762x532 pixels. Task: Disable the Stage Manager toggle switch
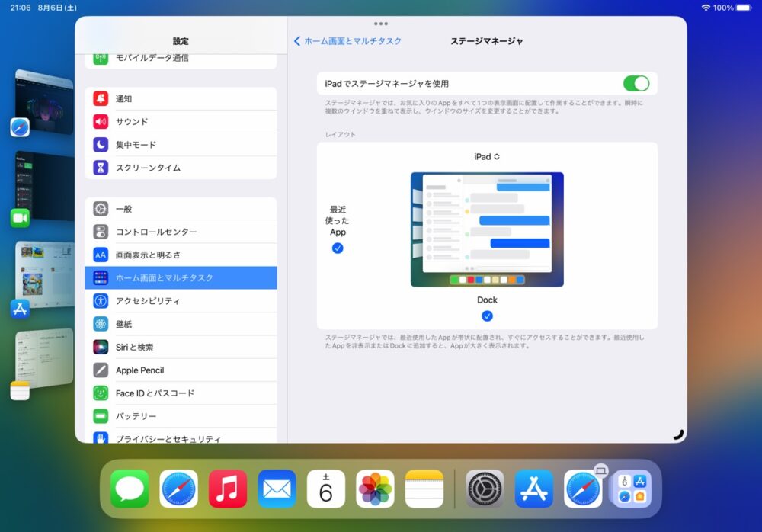(x=636, y=84)
